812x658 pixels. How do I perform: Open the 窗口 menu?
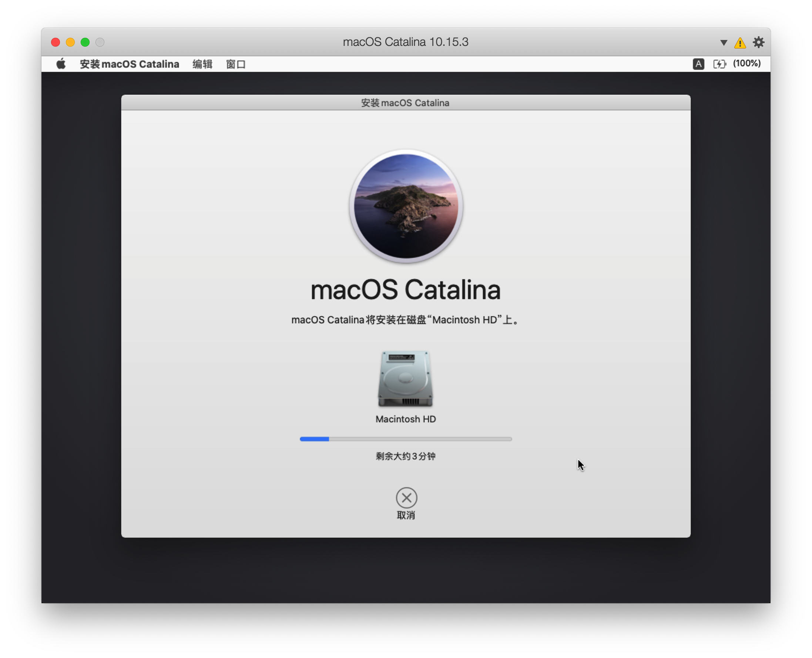(235, 64)
